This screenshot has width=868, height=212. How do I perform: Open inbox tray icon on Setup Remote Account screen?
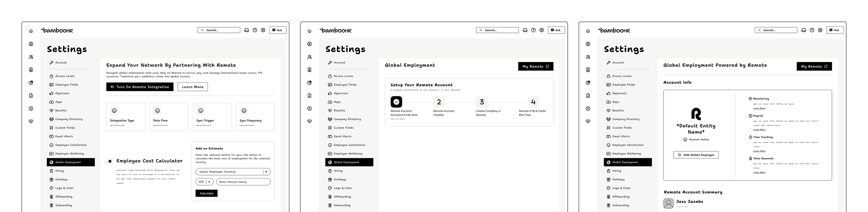tap(525, 30)
